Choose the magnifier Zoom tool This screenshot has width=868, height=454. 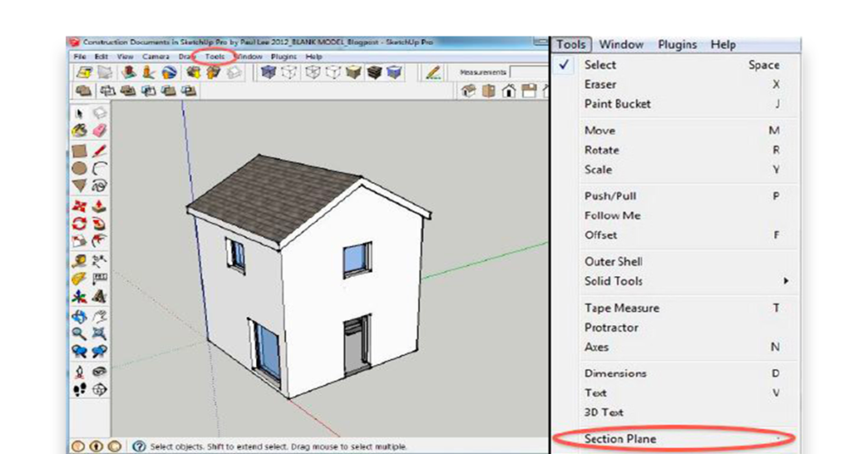pos(79,334)
